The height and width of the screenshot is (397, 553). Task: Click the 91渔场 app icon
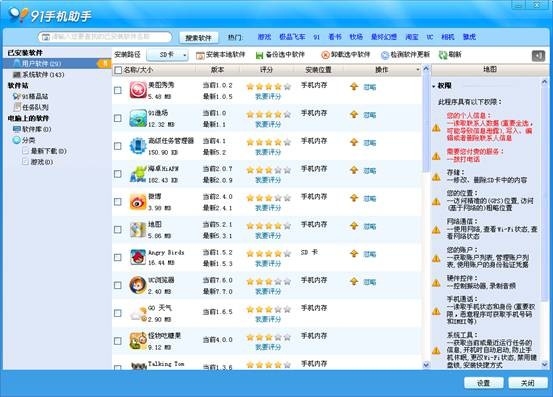[138, 118]
